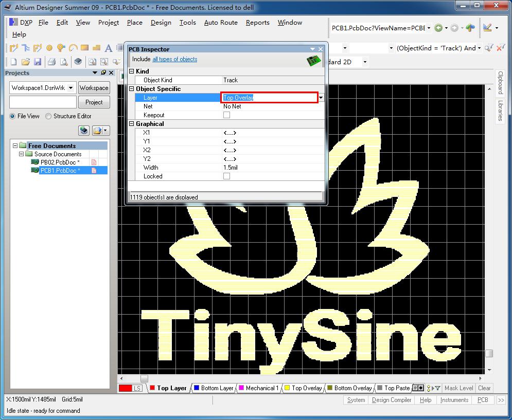
Task: Click the red Clear Filter icon
Action: (x=500, y=48)
